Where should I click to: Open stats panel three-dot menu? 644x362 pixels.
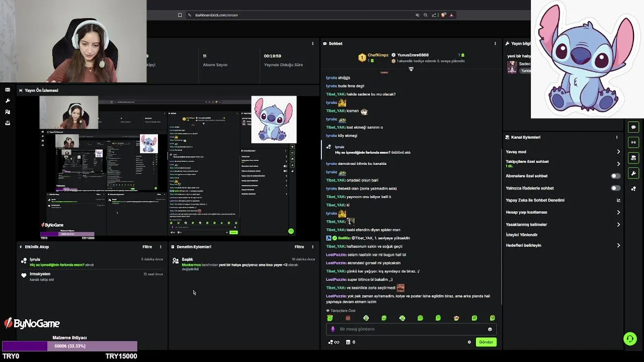(312, 44)
